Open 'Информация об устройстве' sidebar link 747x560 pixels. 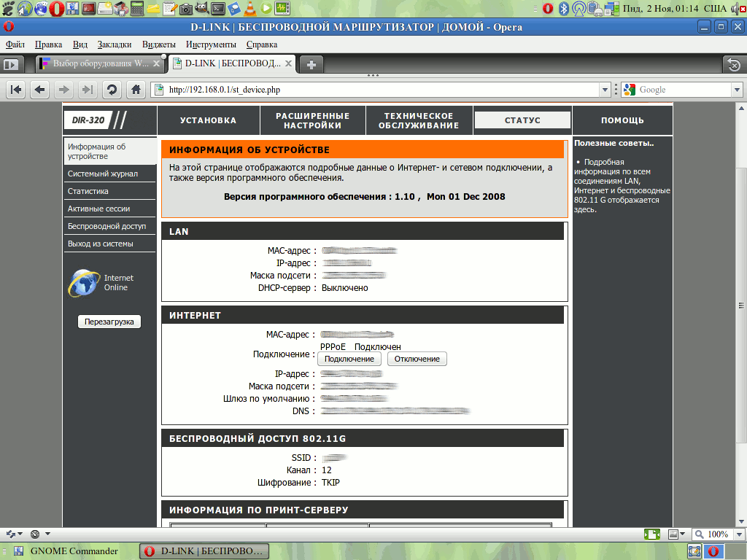coord(109,152)
